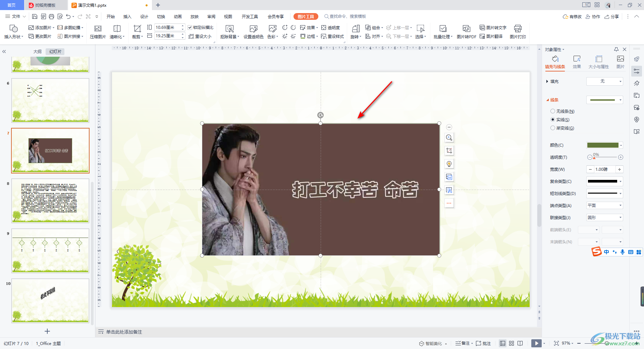Click the floating more options dots icon
The height and width of the screenshot is (349, 644).
(x=449, y=203)
